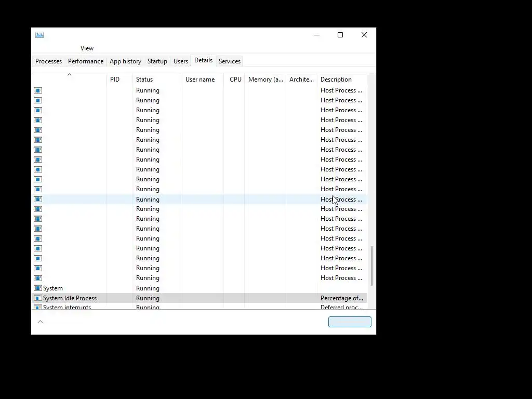
Task: Sort by the Description column header
Action: (x=342, y=79)
